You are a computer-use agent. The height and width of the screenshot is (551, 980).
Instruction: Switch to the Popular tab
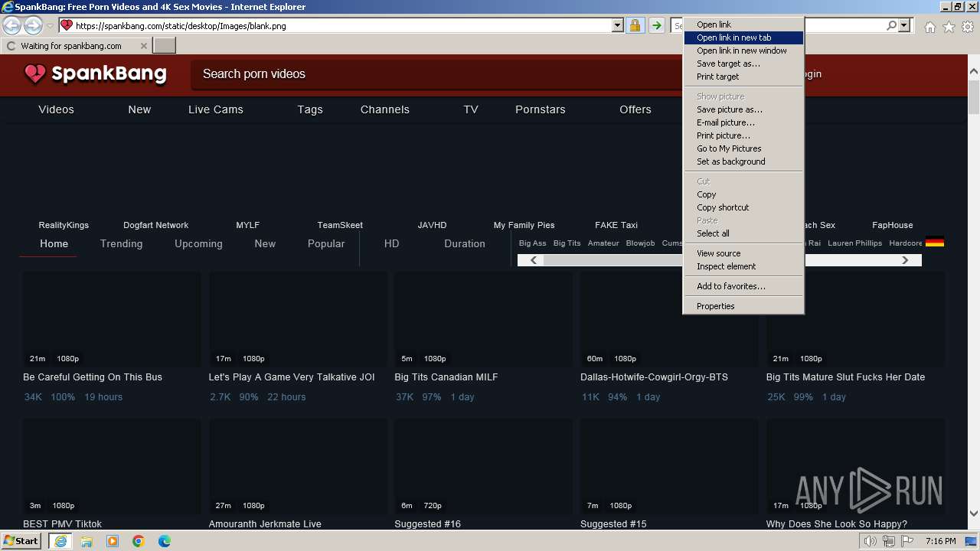pos(326,243)
